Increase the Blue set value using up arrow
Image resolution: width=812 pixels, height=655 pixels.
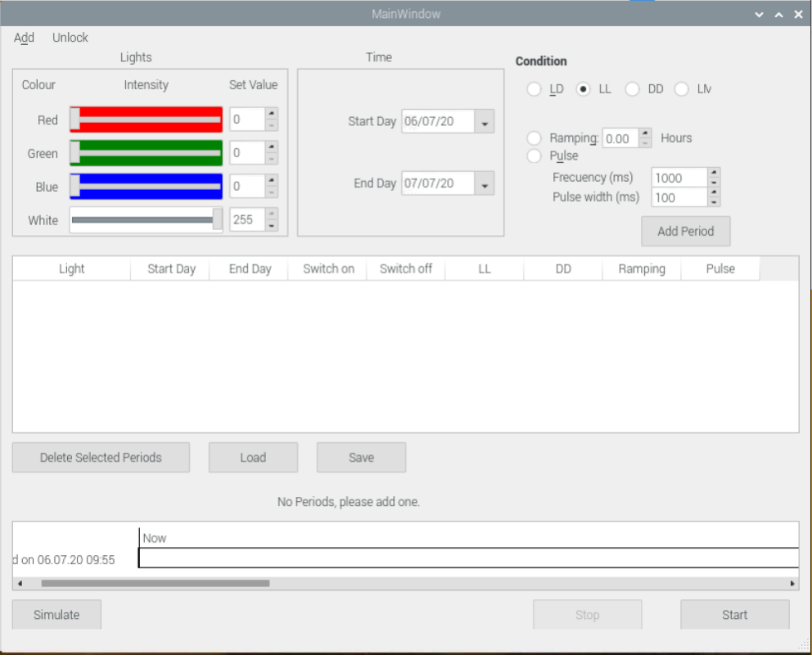click(x=272, y=181)
